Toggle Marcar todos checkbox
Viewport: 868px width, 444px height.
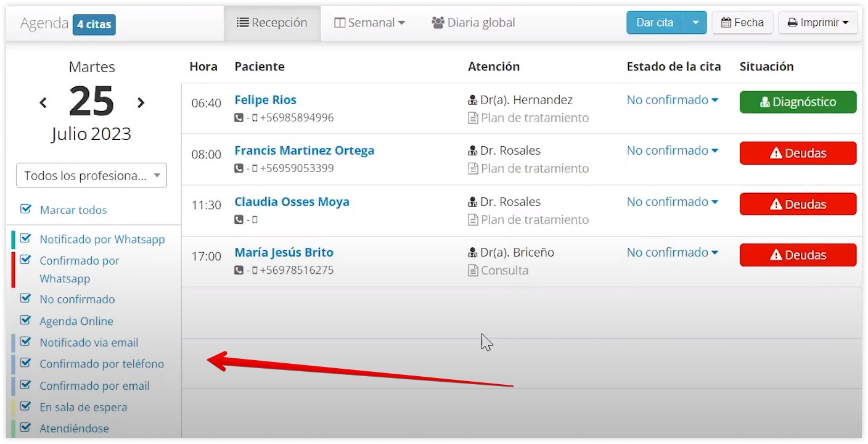pyautogui.click(x=25, y=209)
